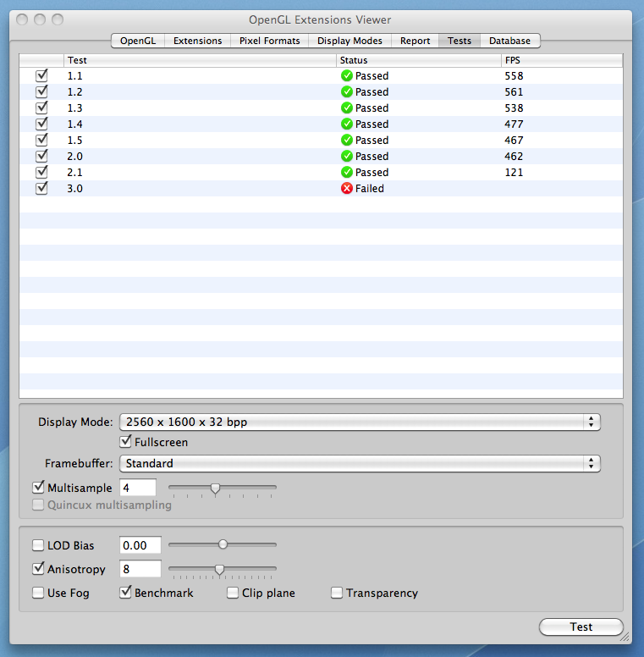Select the Tests tab
This screenshot has height=657, width=644.
click(x=460, y=41)
